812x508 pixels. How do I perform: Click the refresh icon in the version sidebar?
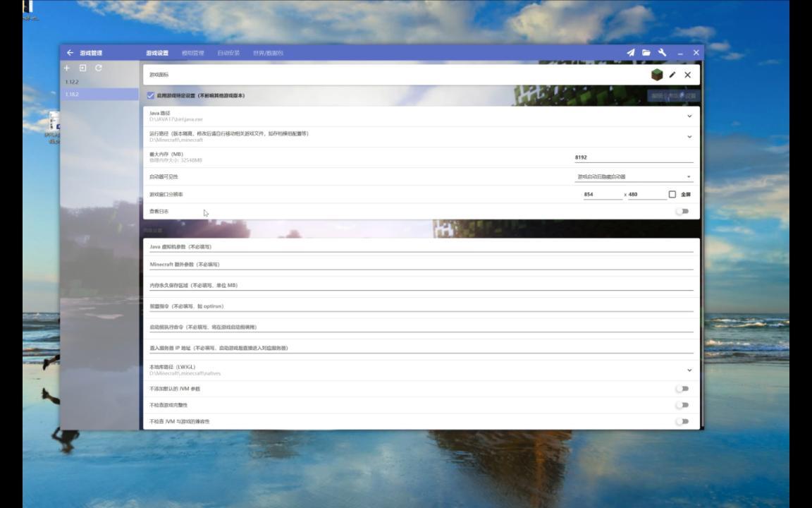point(99,68)
